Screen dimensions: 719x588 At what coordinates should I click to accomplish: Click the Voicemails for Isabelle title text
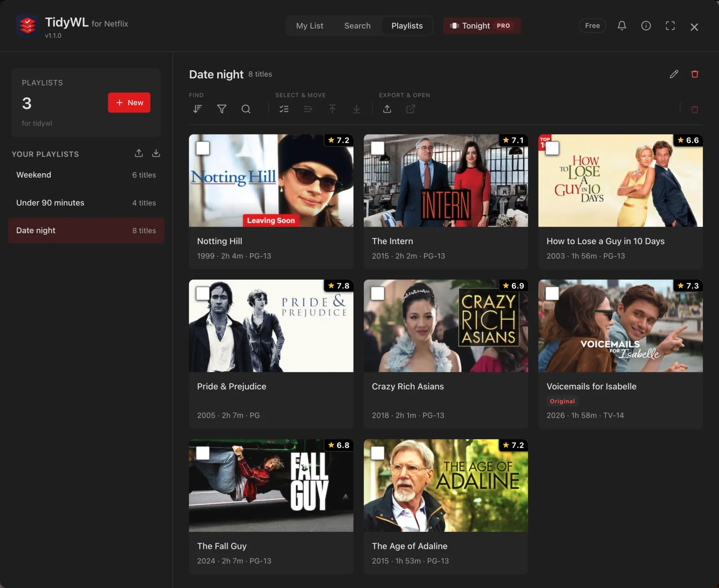(591, 387)
